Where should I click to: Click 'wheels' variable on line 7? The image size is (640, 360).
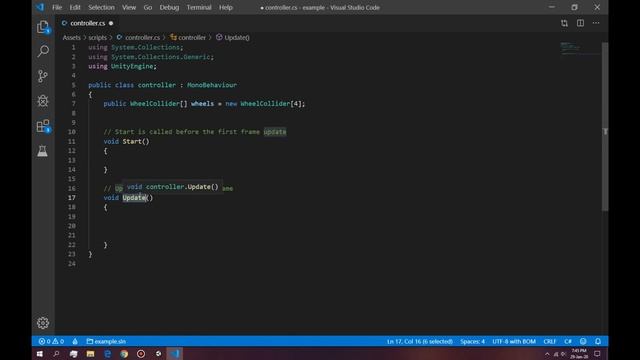pos(202,104)
